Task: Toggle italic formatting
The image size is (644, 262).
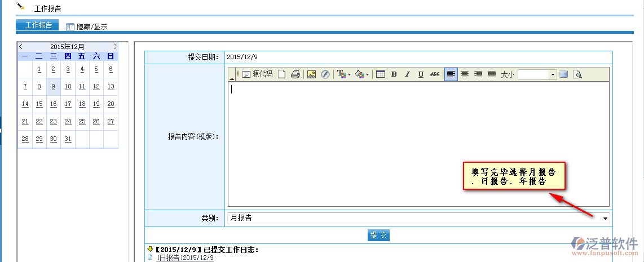Action: [407, 74]
